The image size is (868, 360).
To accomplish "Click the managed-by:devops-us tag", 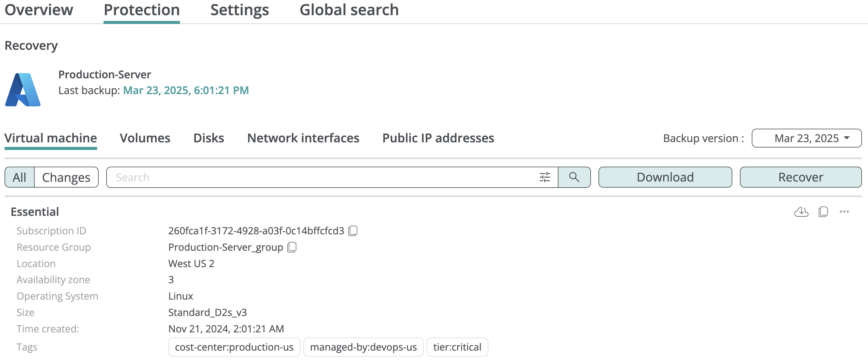I will pos(363,347).
